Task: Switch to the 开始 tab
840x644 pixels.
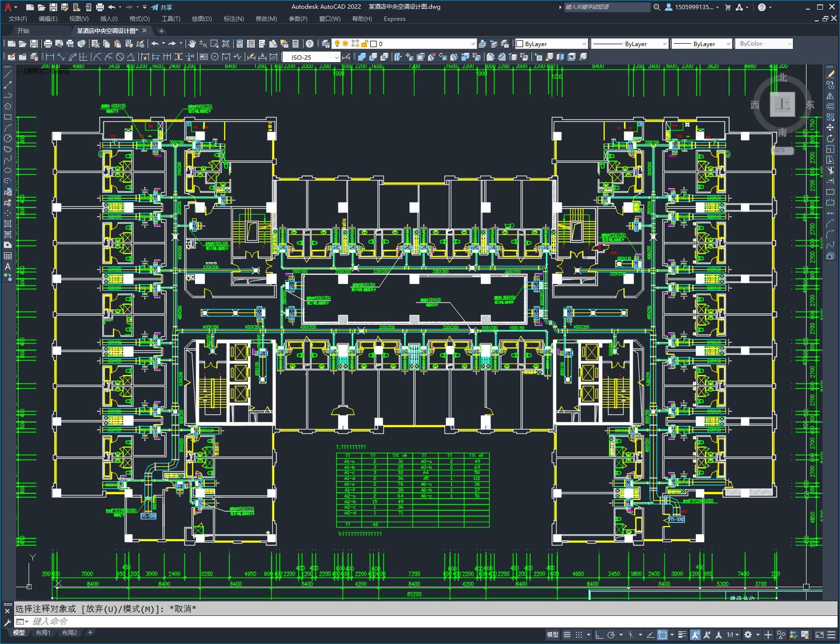Action: tap(23, 31)
